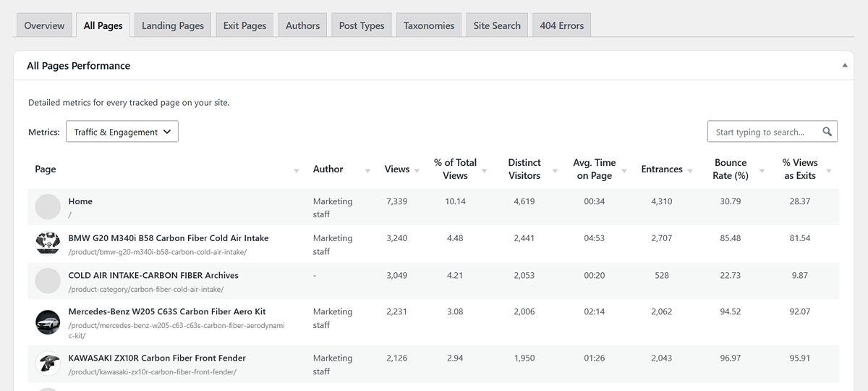Select the 95.91 exits percentage cell
The width and height of the screenshot is (868, 391).
pos(800,358)
